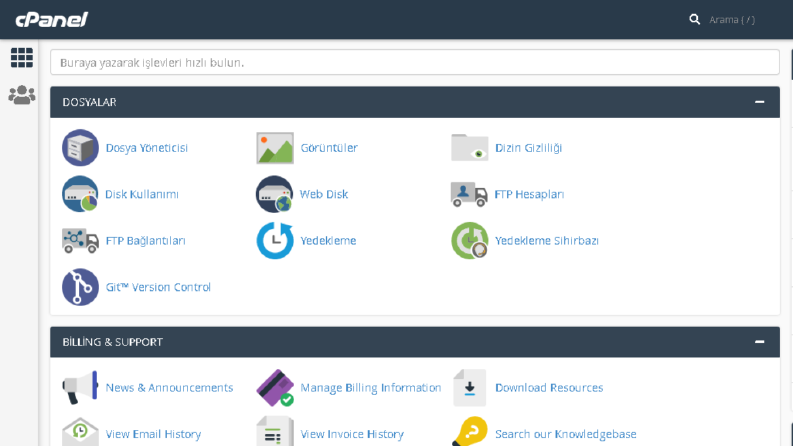
Task: Open the Dizin Gizliliği folder icon
Action: pos(469,148)
